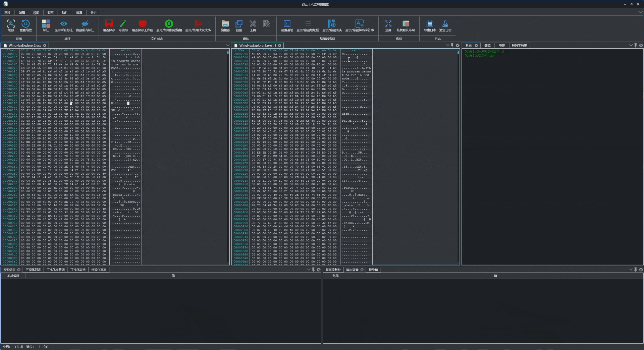
Task: Click 恢复默认布局 restore layout icon
Action: tap(406, 24)
